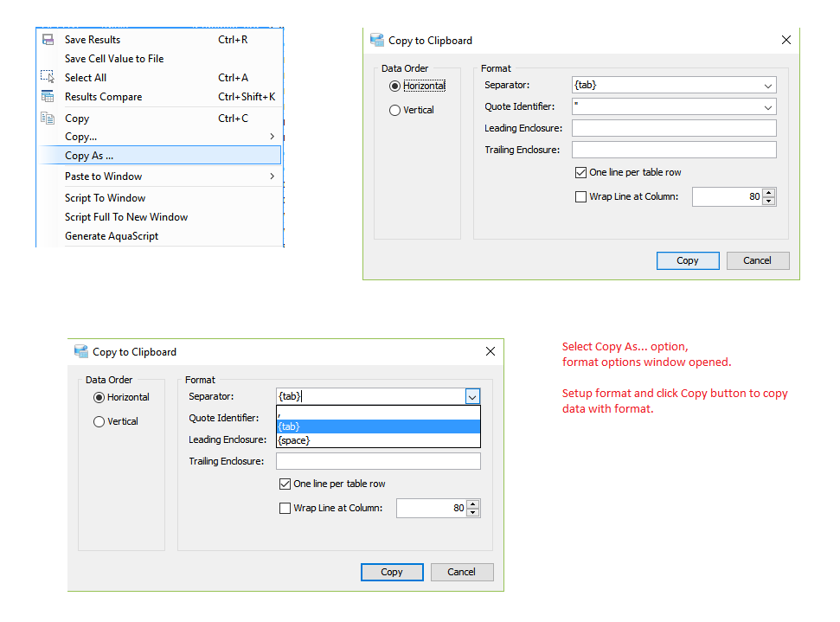This screenshot has width=840, height=622.
Task: Choose the comma separator option from the list
Action: (378, 413)
